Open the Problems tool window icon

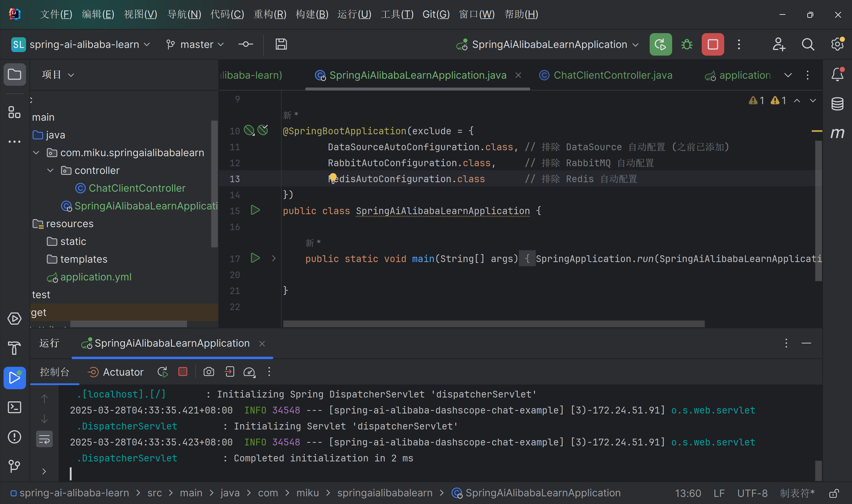click(x=14, y=437)
